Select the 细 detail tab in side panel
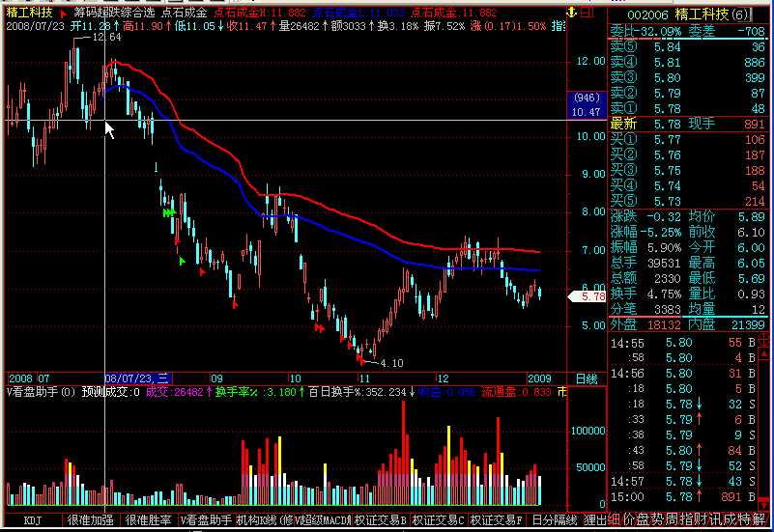The height and width of the screenshot is (532, 774). [614, 519]
